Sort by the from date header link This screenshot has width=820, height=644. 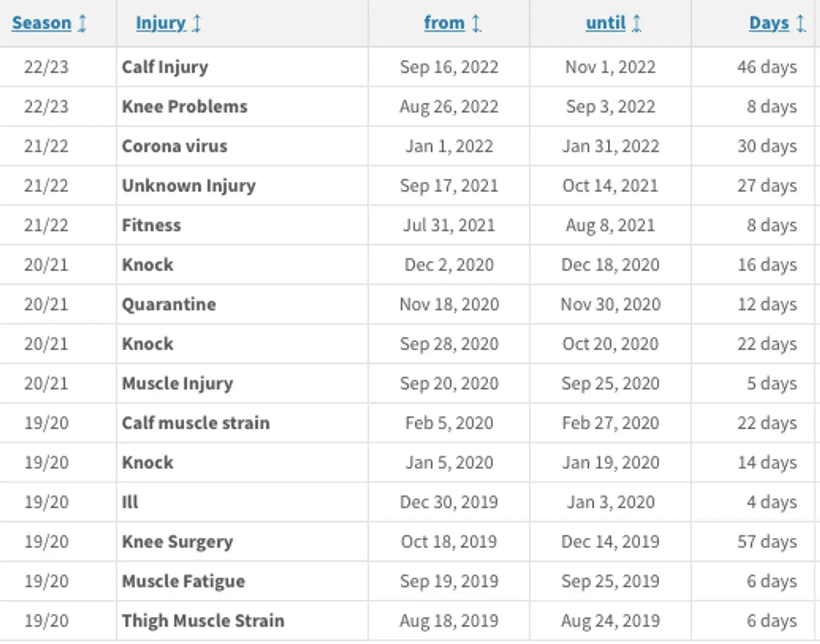(444, 23)
